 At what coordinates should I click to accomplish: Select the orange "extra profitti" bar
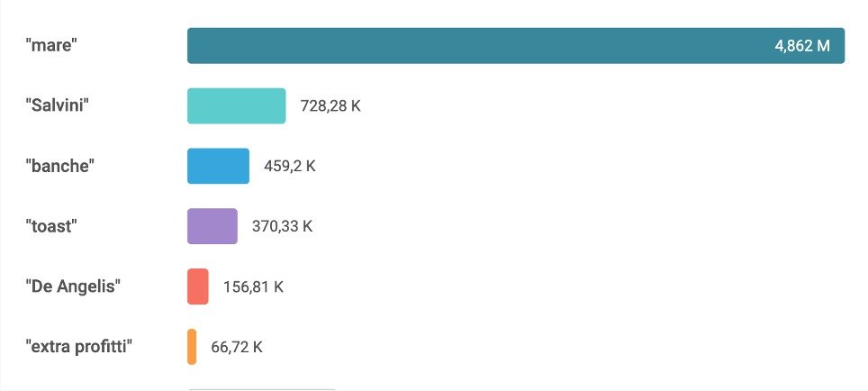click(192, 347)
